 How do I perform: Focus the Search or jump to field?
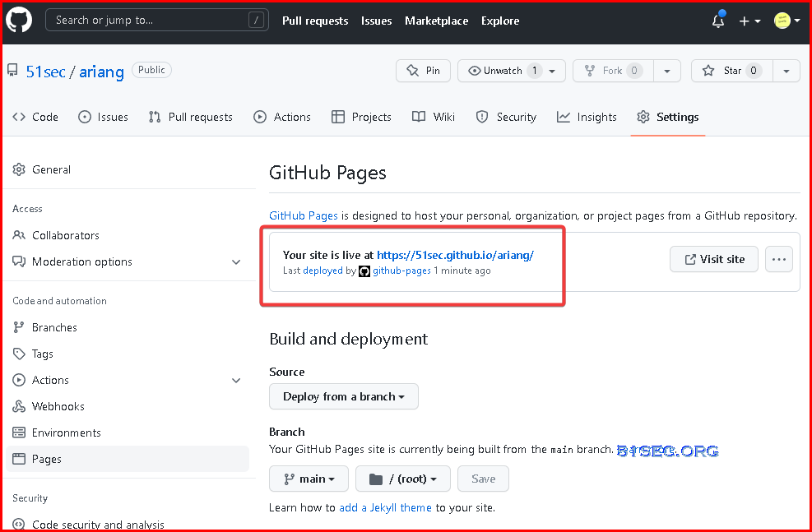157,21
